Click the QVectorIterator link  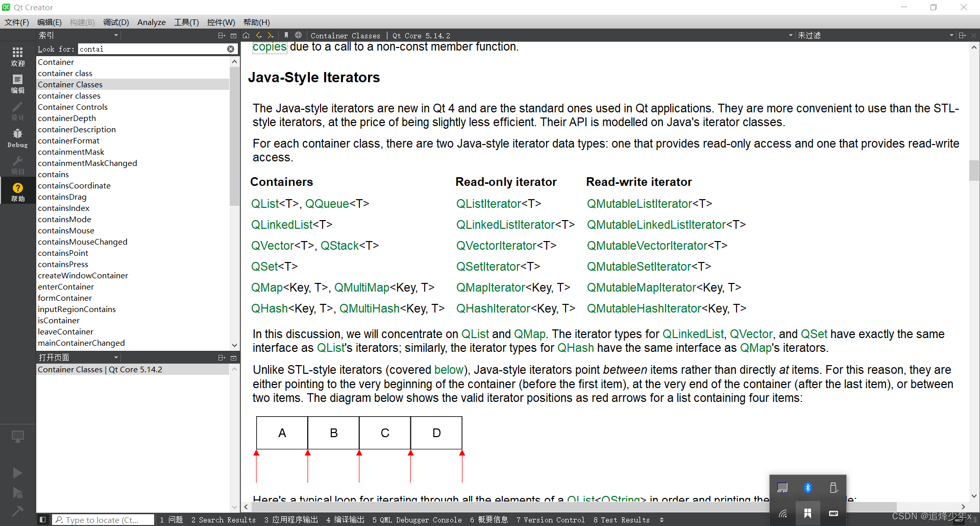tap(497, 246)
